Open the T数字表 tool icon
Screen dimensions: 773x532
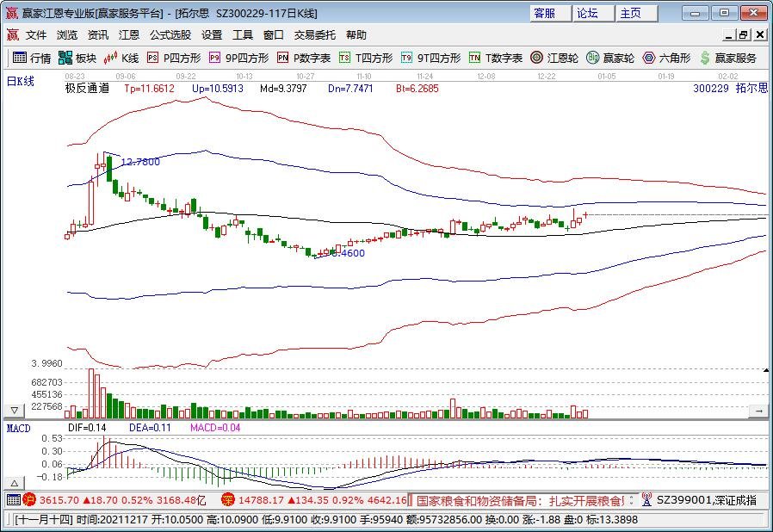(474, 58)
